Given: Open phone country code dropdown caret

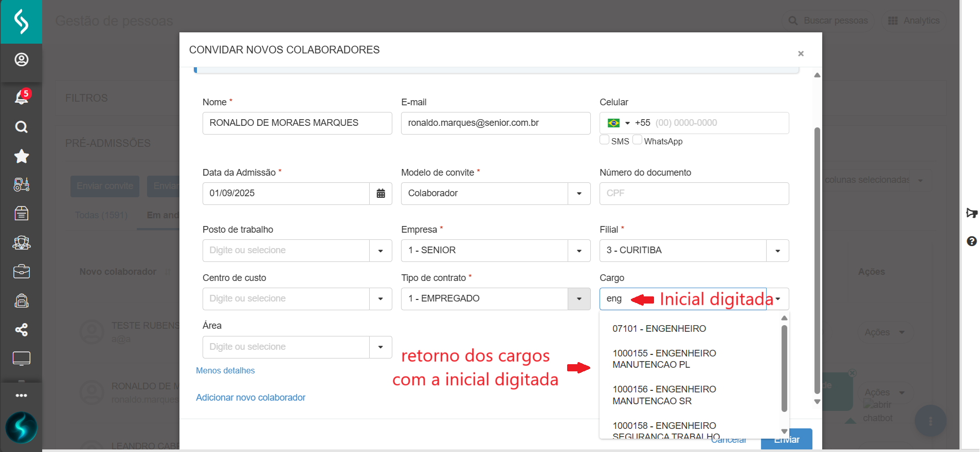Looking at the screenshot, I should tap(627, 123).
